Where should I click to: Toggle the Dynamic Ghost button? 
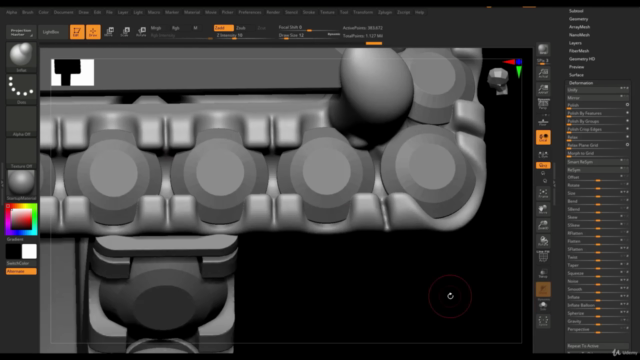[543, 290]
